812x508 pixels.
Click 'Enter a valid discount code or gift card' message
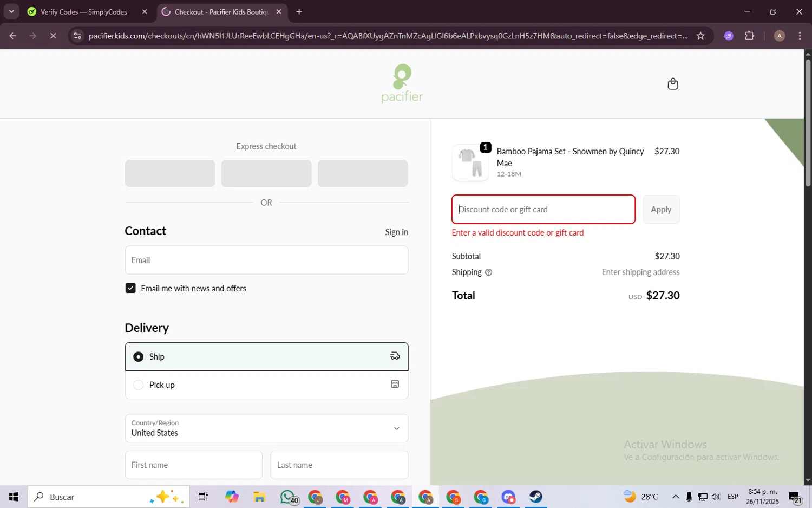pyautogui.click(x=518, y=233)
